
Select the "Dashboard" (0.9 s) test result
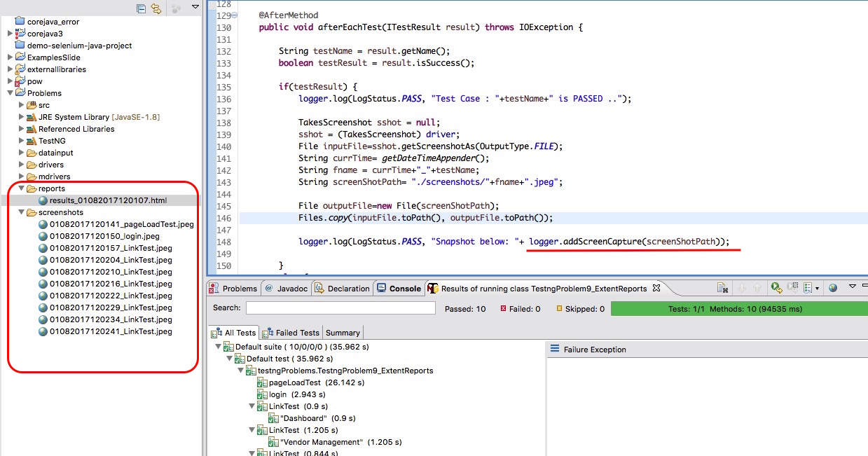tap(313, 418)
